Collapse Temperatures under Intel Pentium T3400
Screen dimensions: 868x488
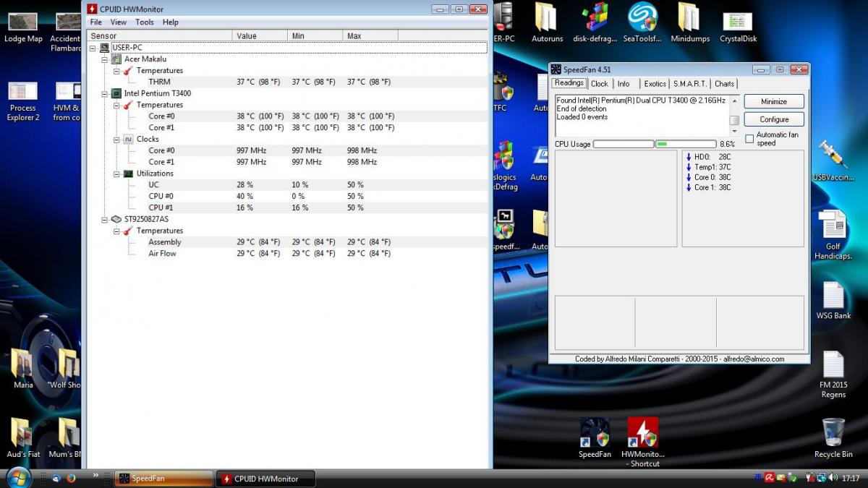pos(116,105)
